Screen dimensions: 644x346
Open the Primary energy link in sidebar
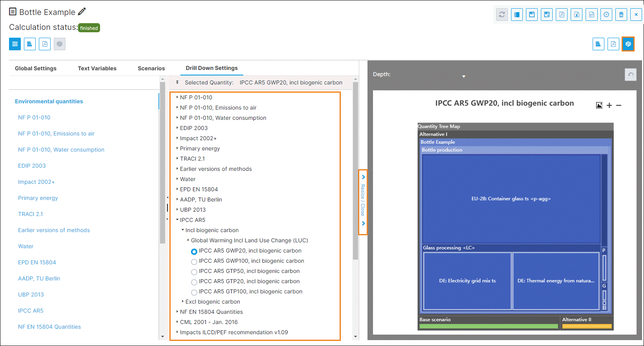click(x=38, y=198)
